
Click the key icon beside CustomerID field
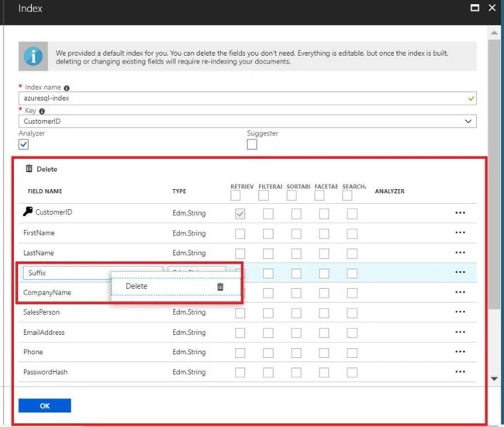click(x=28, y=212)
